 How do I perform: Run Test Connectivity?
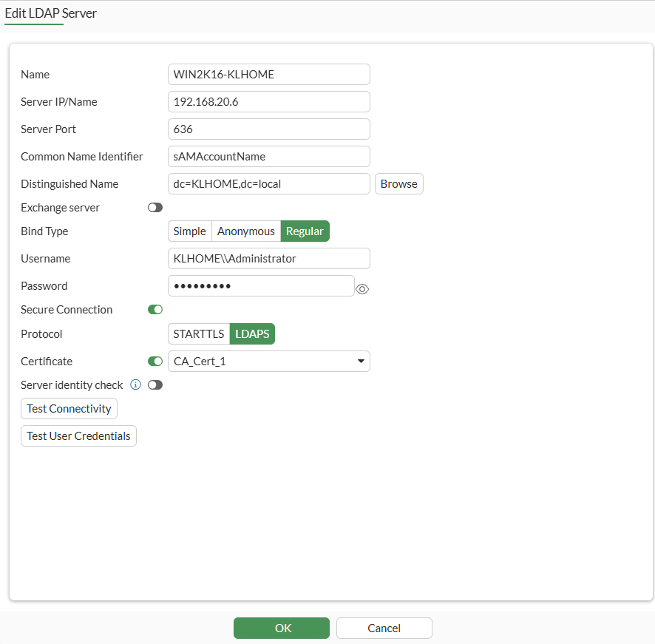[69, 408]
